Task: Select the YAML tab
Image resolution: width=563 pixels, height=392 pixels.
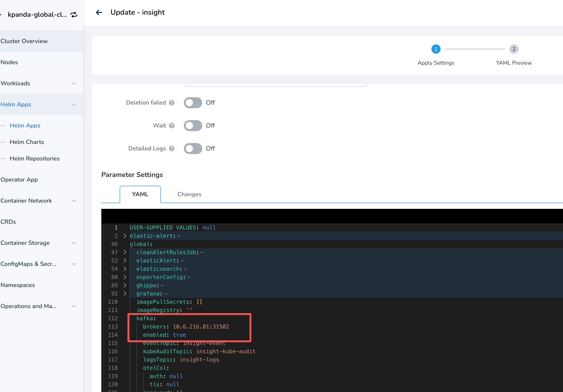Action: 140,194
